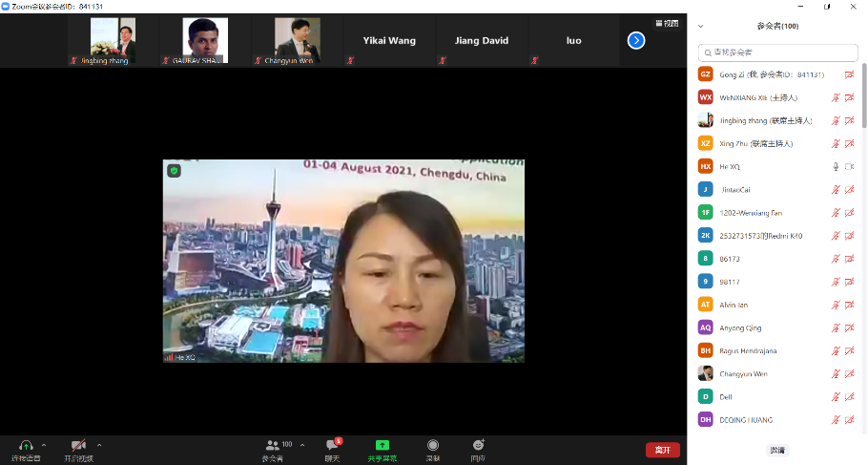This screenshot has width=868, height=465.
Task: Click He XQ's main speaker video
Action: click(343, 261)
